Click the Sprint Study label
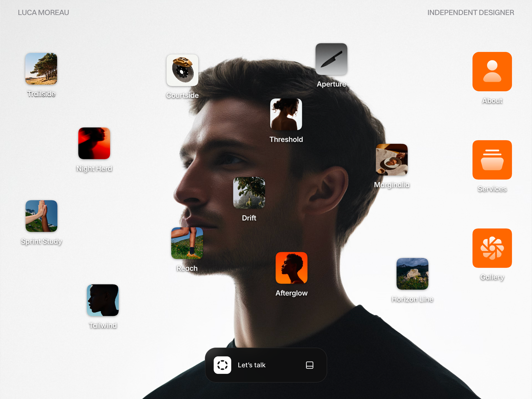The width and height of the screenshot is (532, 399). (x=41, y=241)
